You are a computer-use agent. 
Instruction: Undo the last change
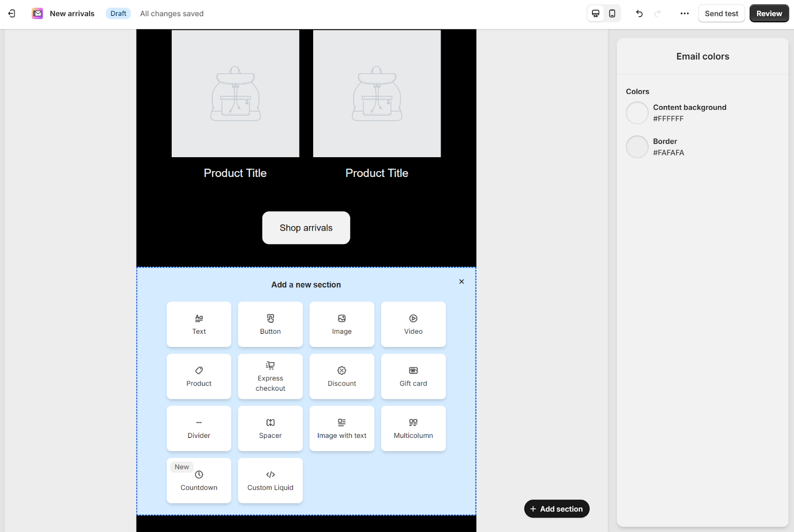[639, 13]
